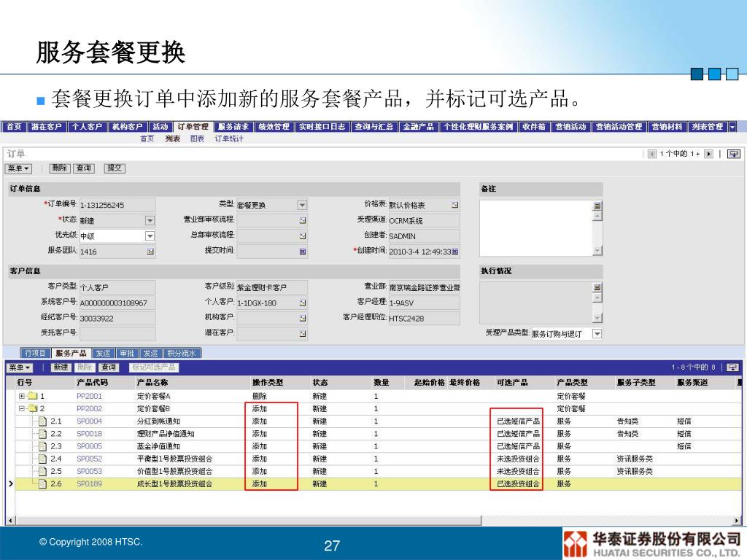Select the 服务产品 sub-tab

[71, 353]
